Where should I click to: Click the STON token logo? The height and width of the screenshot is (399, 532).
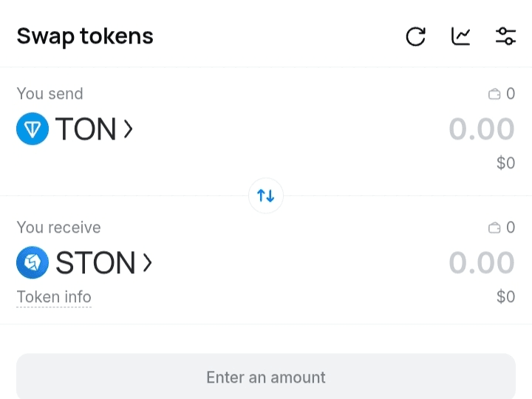point(33,262)
